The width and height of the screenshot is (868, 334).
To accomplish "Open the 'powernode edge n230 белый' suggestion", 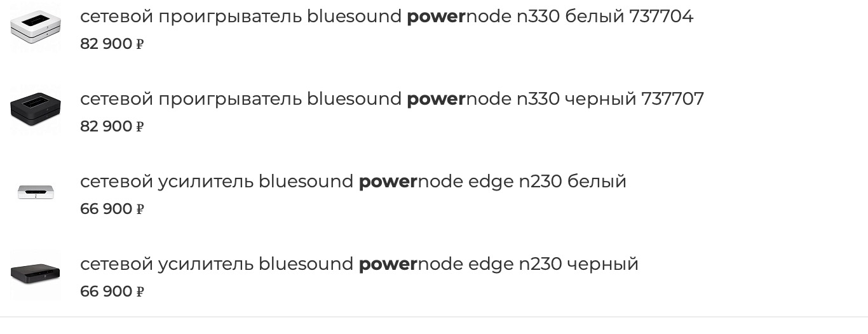I will [353, 182].
